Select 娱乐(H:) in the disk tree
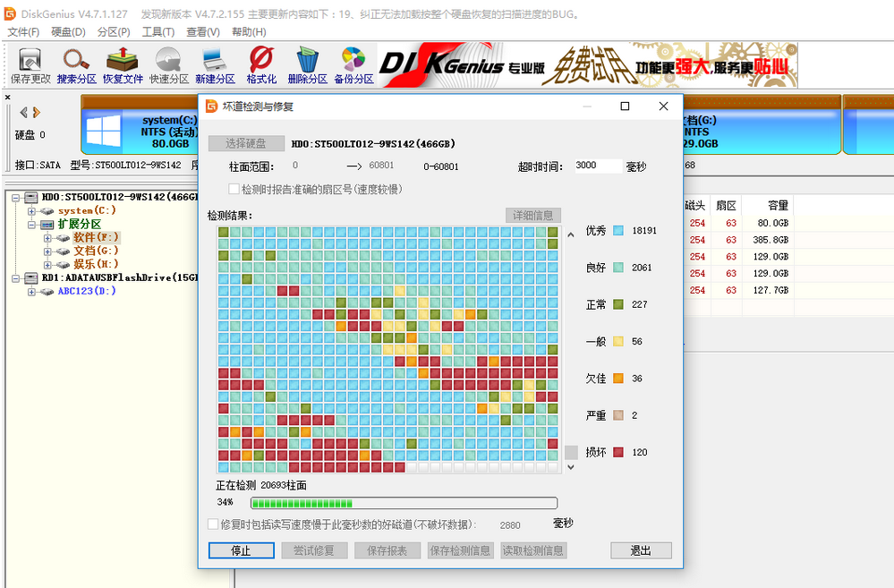The width and height of the screenshot is (894, 588). coord(96,264)
